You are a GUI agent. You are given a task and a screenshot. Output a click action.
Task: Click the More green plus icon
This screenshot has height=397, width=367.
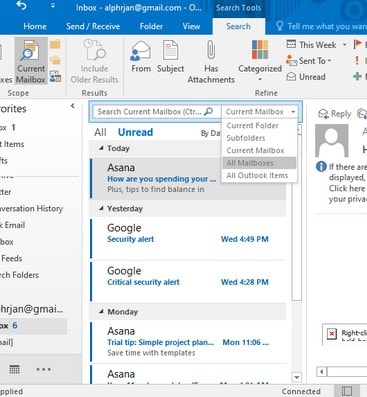tap(357, 76)
